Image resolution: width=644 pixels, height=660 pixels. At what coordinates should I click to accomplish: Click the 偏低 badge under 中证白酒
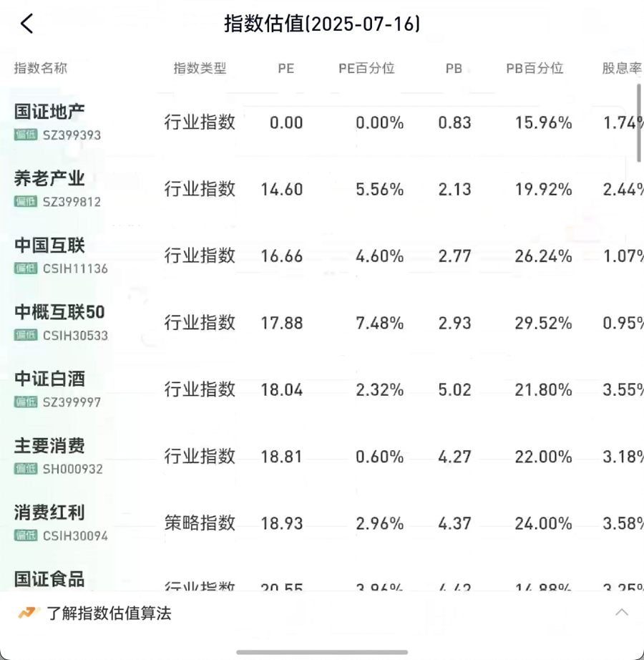click(26, 402)
